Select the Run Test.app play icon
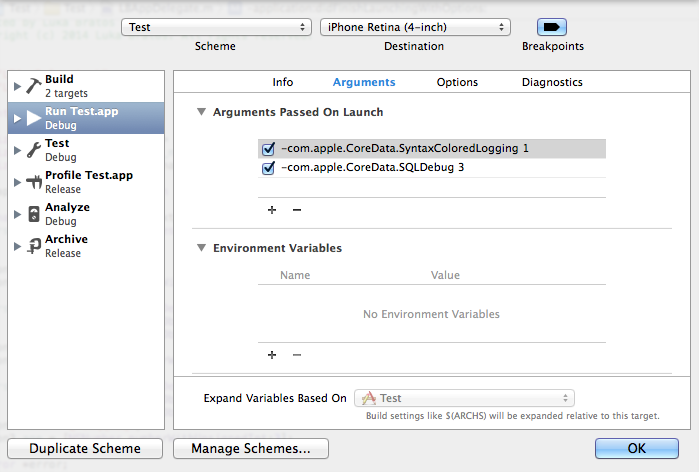Viewport: 699px width, 472px height. 33,118
